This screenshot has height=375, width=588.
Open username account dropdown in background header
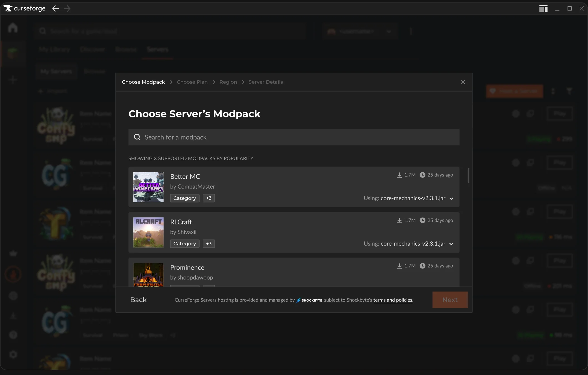point(360,31)
